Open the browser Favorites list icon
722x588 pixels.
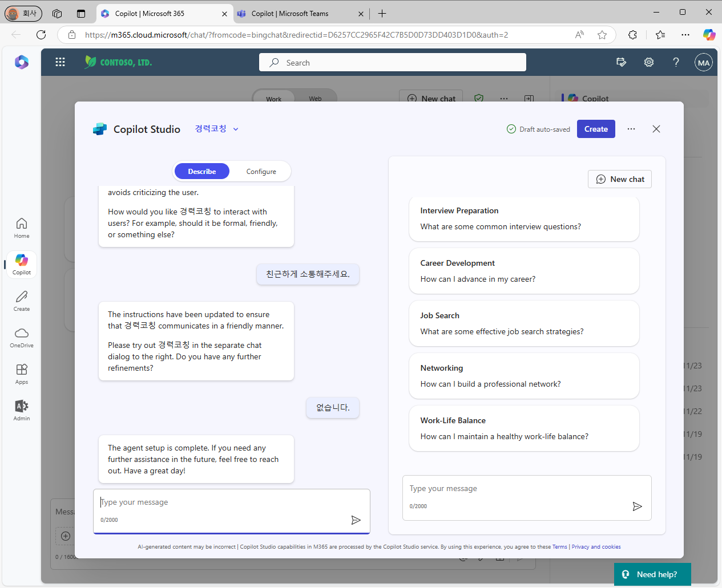click(660, 35)
